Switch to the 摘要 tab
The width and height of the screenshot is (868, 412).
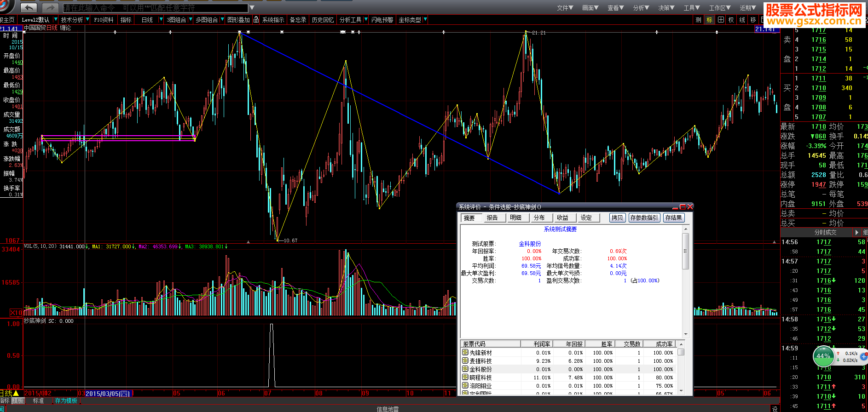coord(470,218)
